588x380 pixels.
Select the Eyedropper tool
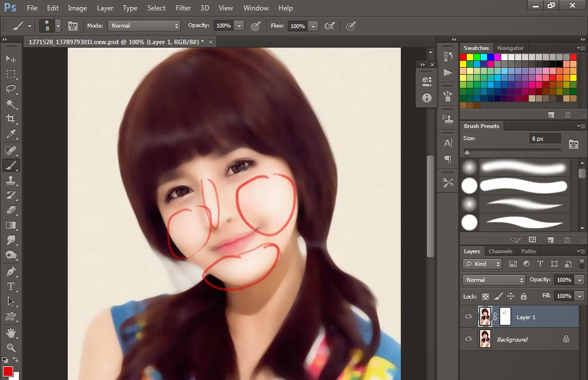click(11, 134)
